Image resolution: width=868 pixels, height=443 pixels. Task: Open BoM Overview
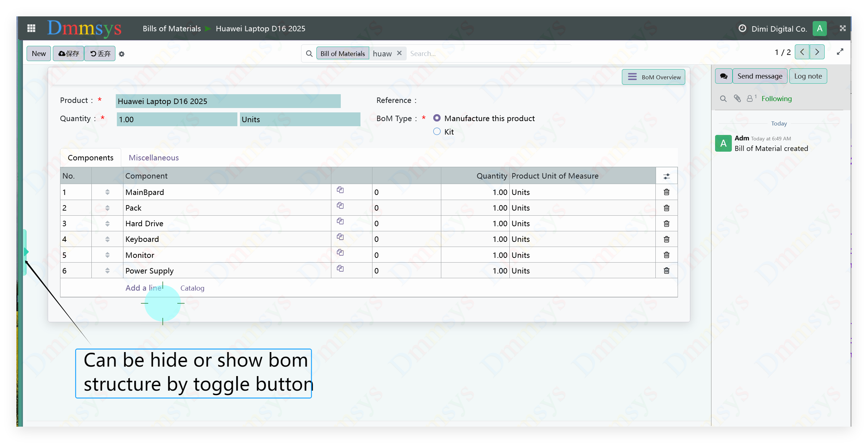[653, 77]
